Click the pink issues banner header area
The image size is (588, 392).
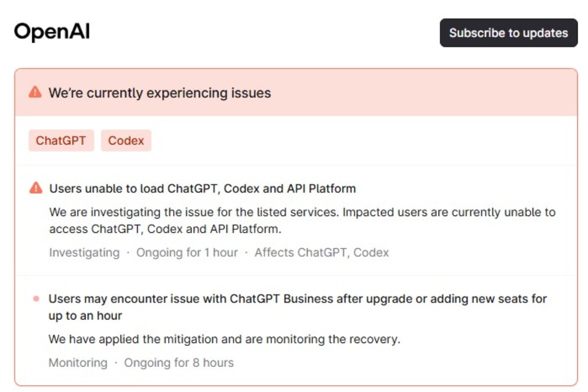(x=416, y=93)
